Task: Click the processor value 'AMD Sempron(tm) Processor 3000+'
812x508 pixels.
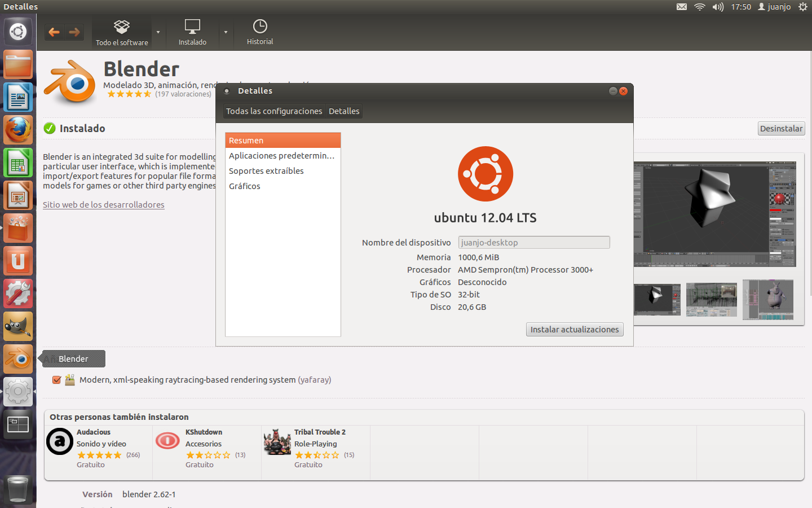Action: click(x=526, y=270)
